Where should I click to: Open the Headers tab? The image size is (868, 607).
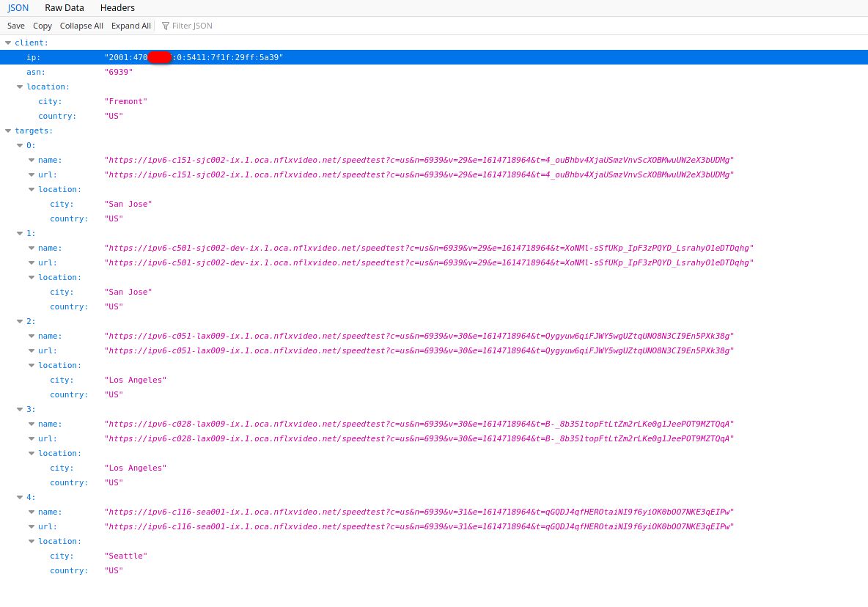coord(117,8)
